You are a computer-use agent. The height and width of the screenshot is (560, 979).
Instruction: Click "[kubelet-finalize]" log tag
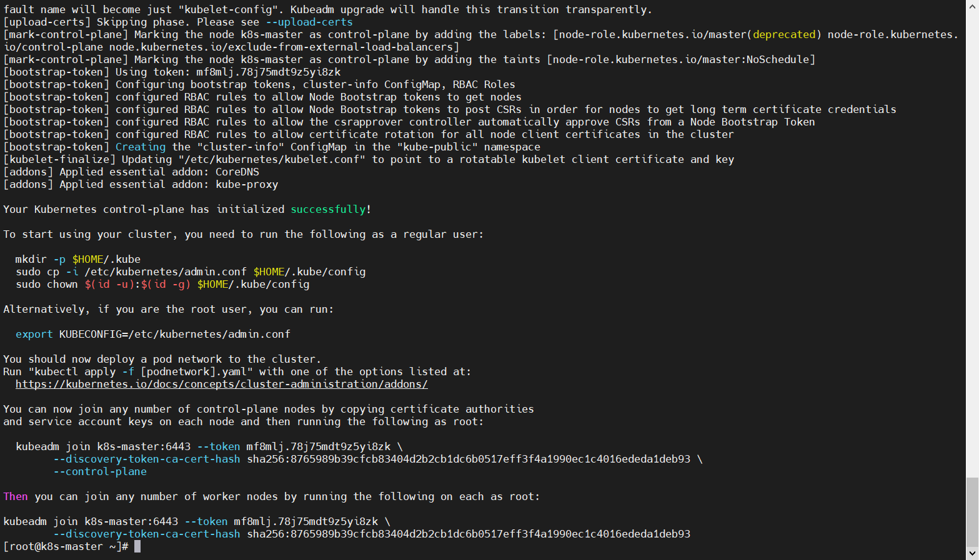[x=59, y=159]
